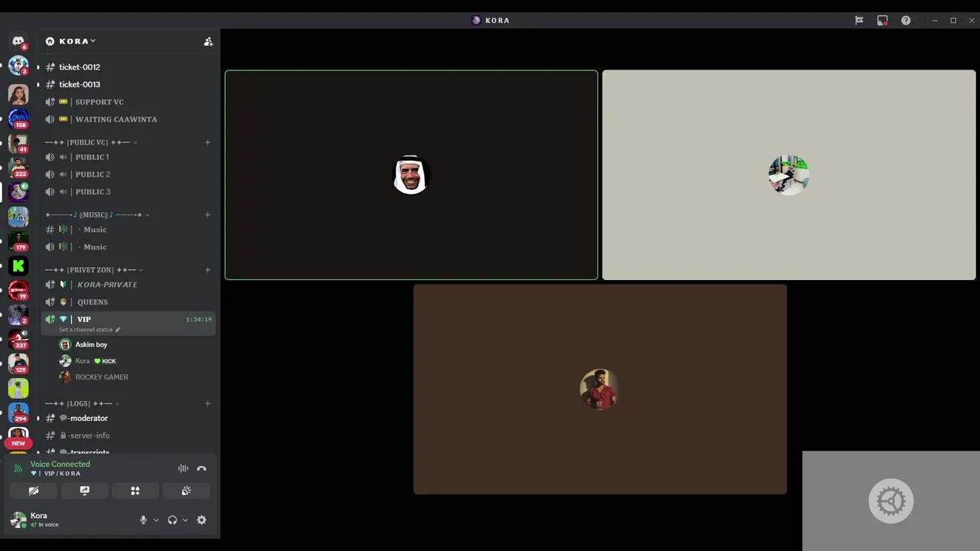The image size is (980, 551).
Task: Open the server icon with 179 badge
Action: 18,240
